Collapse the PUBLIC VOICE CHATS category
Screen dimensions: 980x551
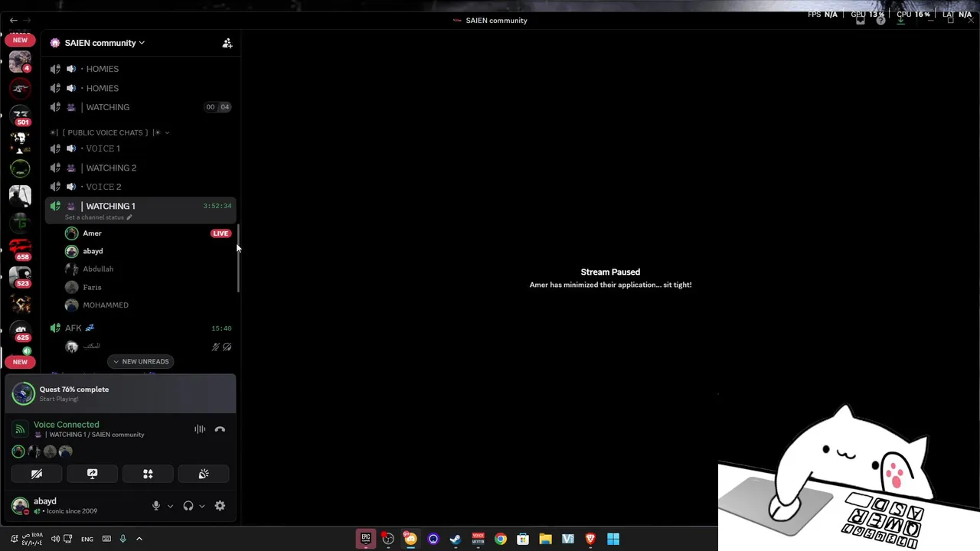tap(109, 132)
